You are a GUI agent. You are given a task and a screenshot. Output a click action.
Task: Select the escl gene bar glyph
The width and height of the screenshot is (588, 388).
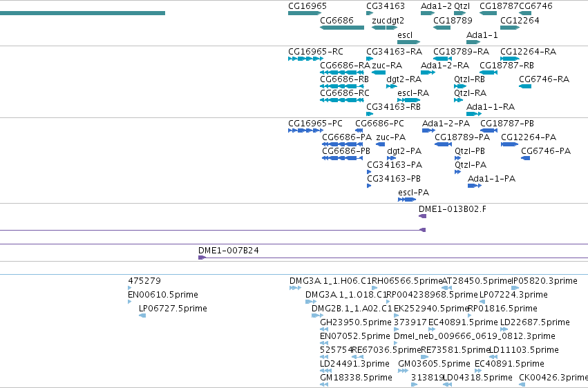click(x=409, y=42)
